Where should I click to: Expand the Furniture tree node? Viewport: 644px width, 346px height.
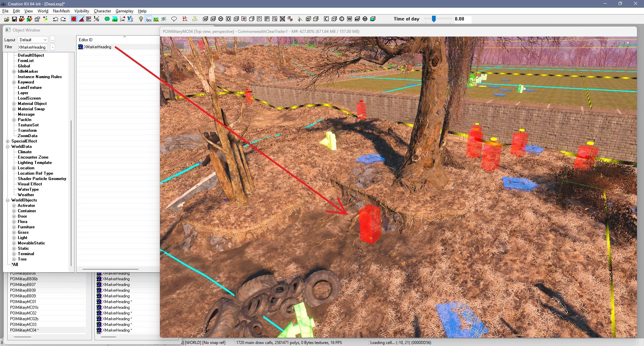pos(14,227)
